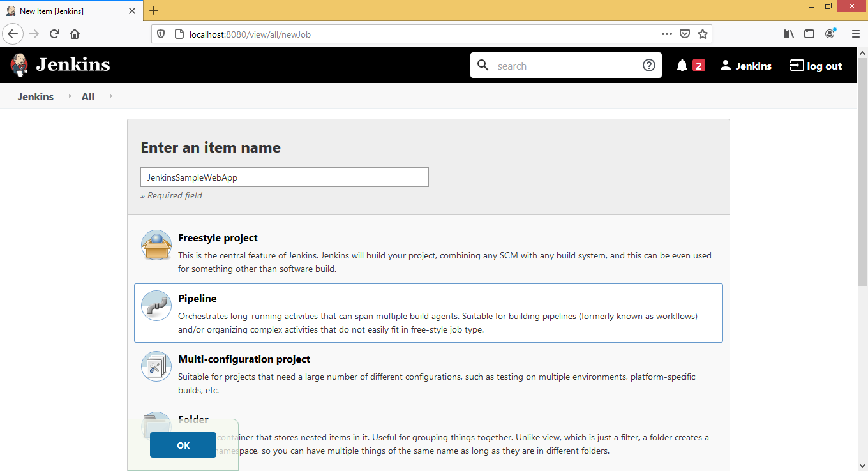
Task: Edit the item name field
Action: (285, 177)
